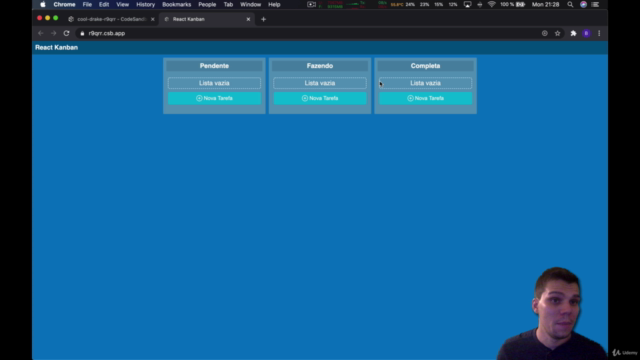Bookmark this page with star icon
Viewport: 640px width, 360px height.
pos(558,33)
